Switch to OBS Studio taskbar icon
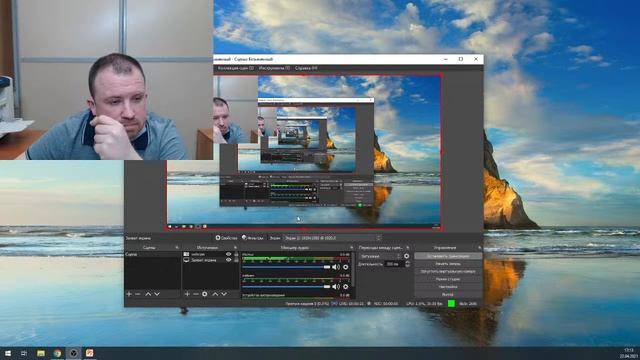The image size is (640, 360). coord(73,353)
